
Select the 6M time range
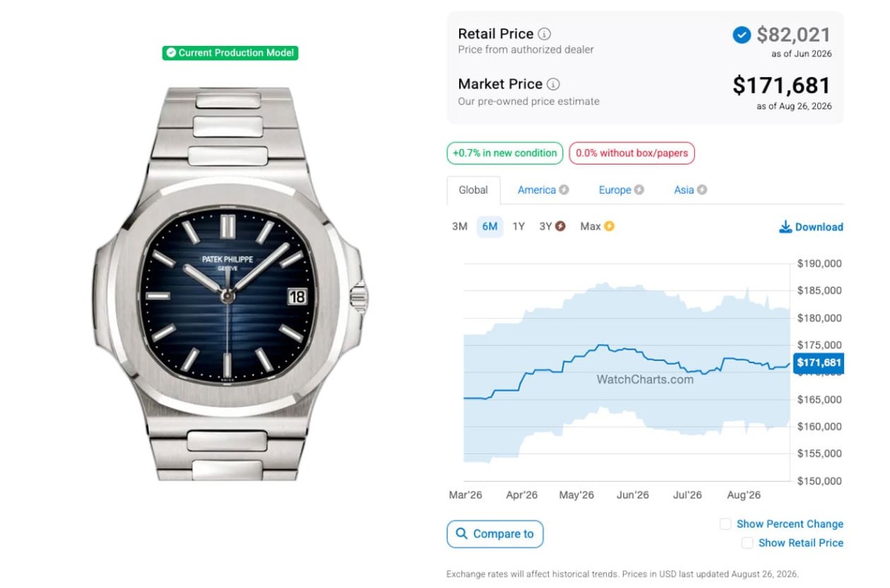(x=489, y=226)
